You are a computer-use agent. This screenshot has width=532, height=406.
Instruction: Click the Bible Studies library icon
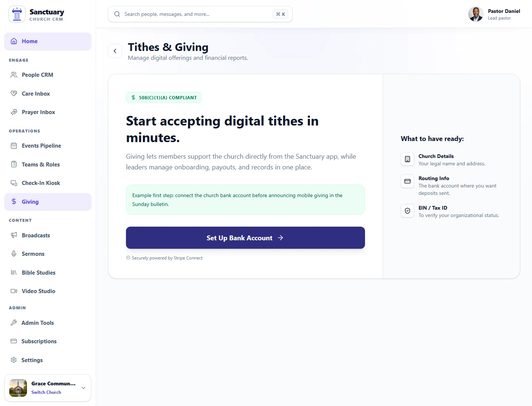14,272
